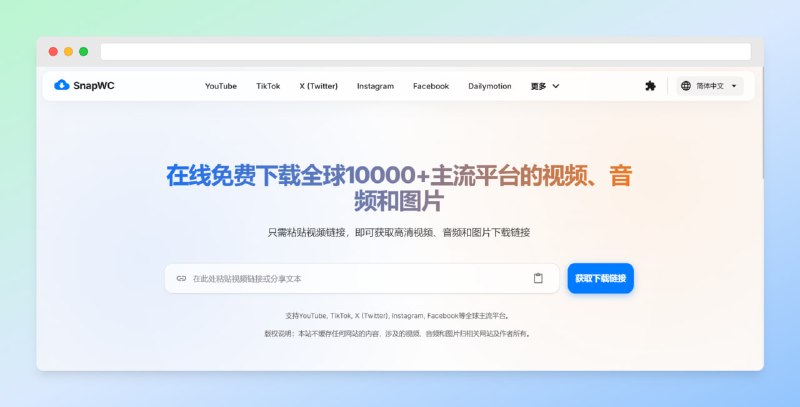
Task: Open the 简体中文 language selector
Action: pyautogui.click(x=710, y=86)
